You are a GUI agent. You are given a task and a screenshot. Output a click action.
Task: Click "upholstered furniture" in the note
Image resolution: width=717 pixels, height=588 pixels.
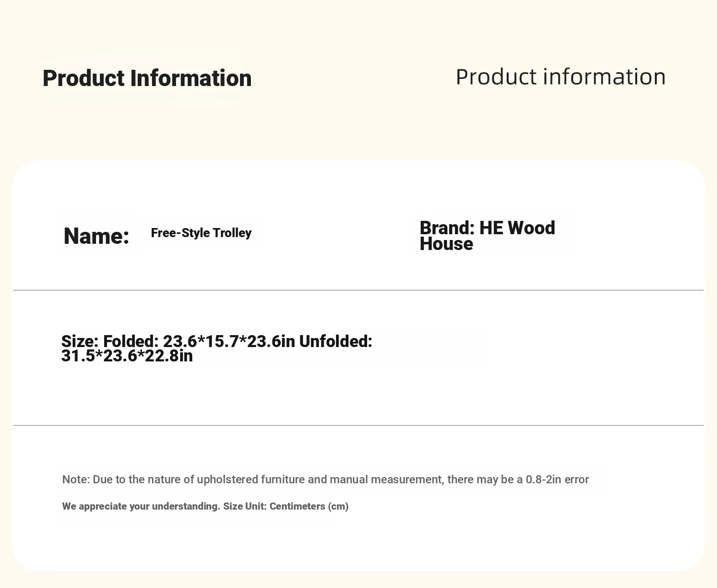(251, 479)
